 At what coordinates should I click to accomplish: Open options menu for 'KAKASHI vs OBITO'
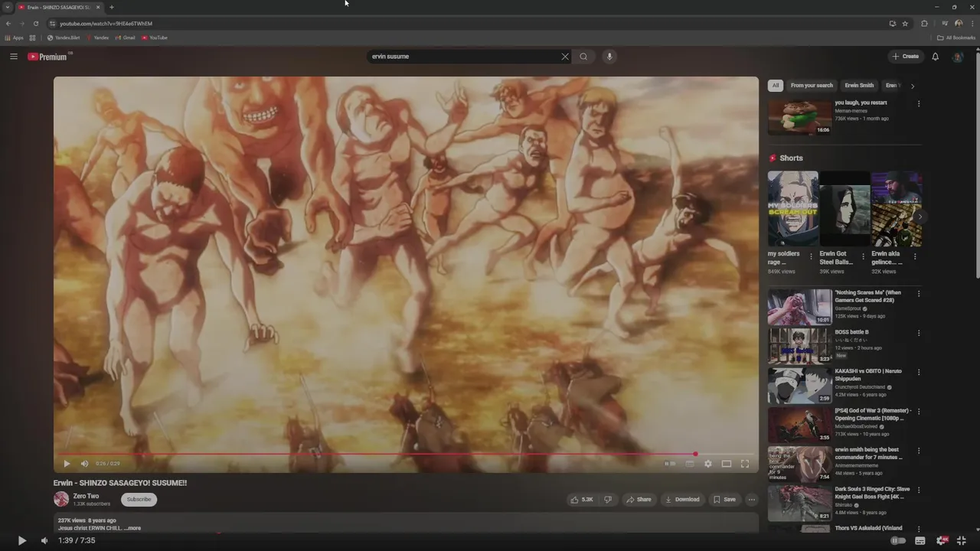pos(919,372)
